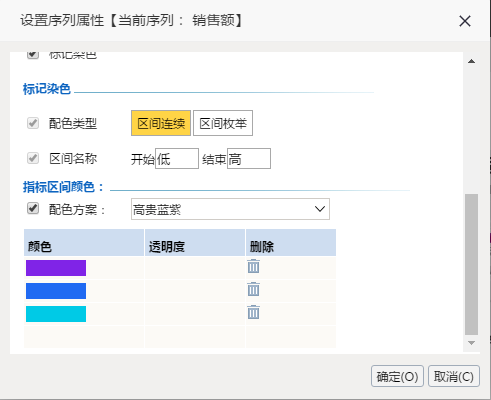Delete the cyan color row
491x400 pixels.
(253, 312)
